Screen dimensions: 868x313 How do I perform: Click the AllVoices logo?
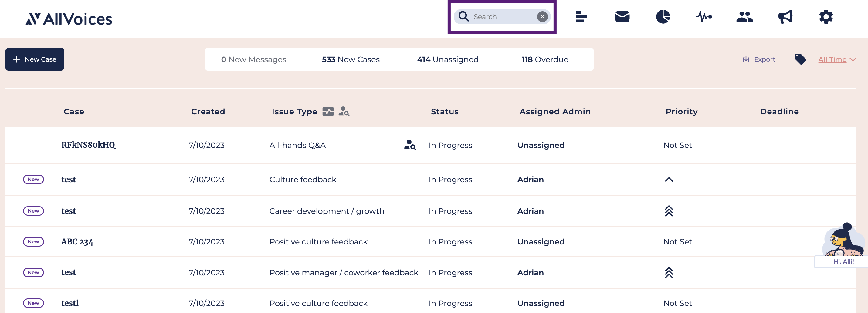tap(69, 19)
